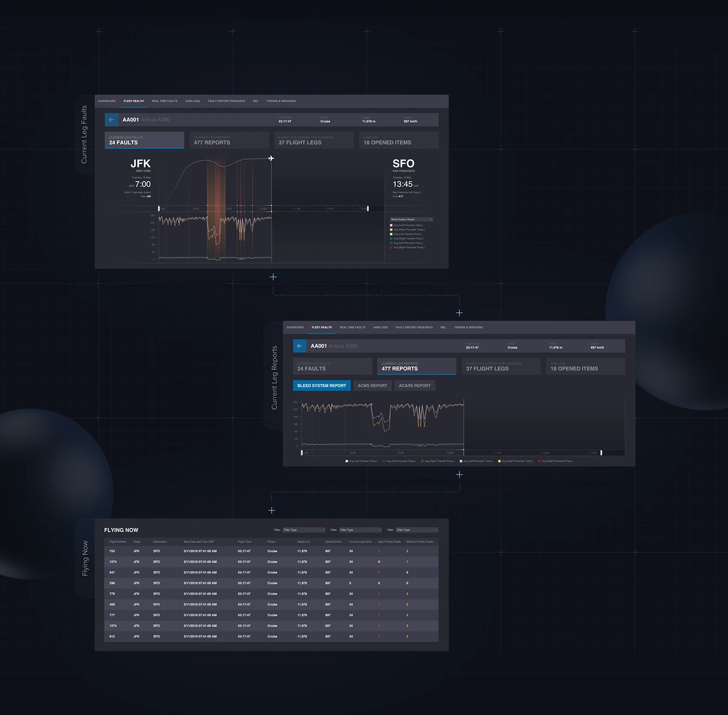Image resolution: width=728 pixels, height=715 pixels.
Task: Select flight 779 row in Flying Now
Action: (x=271, y=594)
